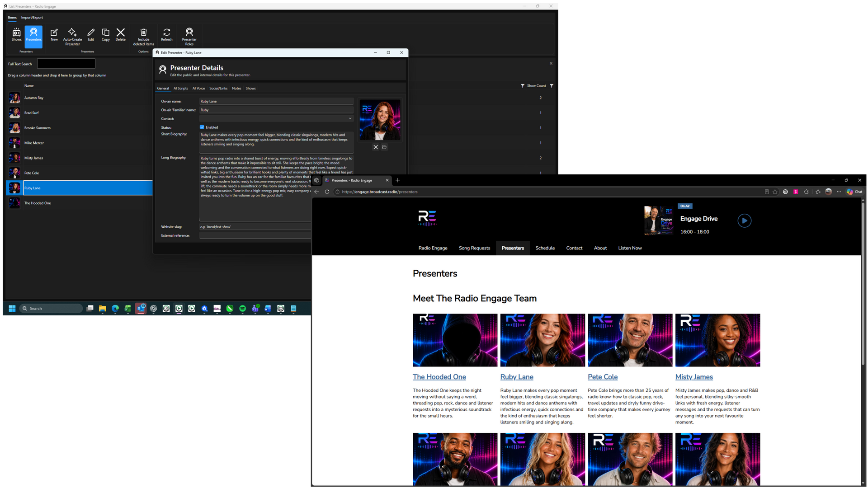Open a new browser tab

pos(398,180)
